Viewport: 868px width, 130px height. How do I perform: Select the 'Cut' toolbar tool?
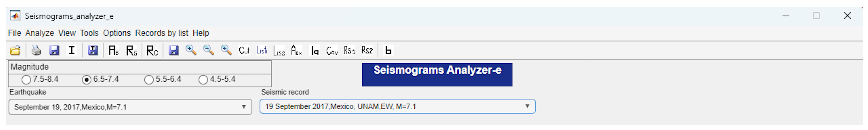click(244, 51)
